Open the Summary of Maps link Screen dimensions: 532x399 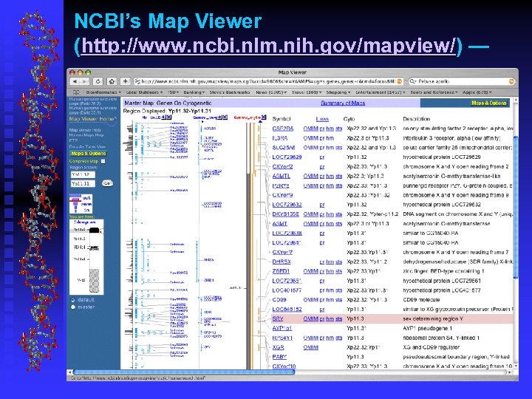tap(343, 103)
